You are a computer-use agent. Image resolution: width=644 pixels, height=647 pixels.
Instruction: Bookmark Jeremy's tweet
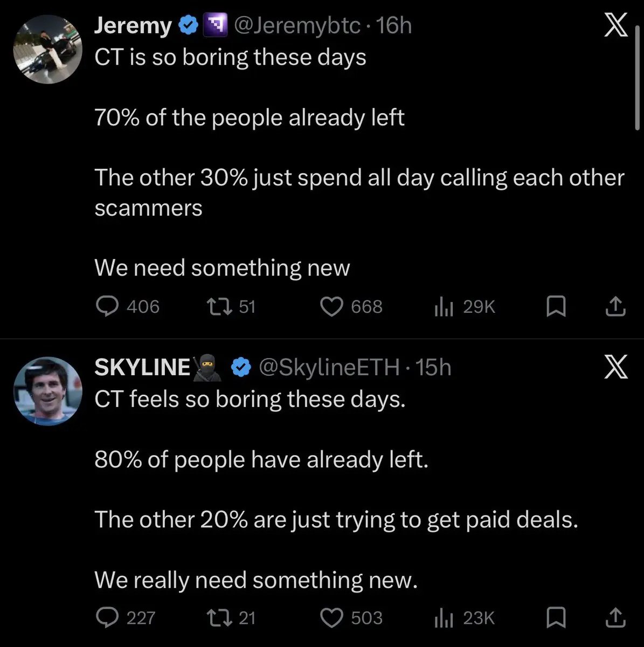pyautogui.click(x=556, y=307)
